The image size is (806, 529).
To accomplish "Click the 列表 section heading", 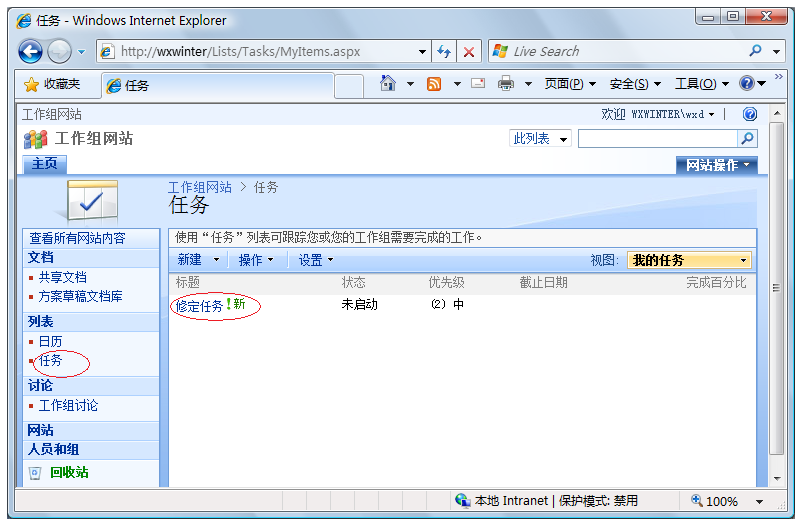I will click(x=41, y=322).
